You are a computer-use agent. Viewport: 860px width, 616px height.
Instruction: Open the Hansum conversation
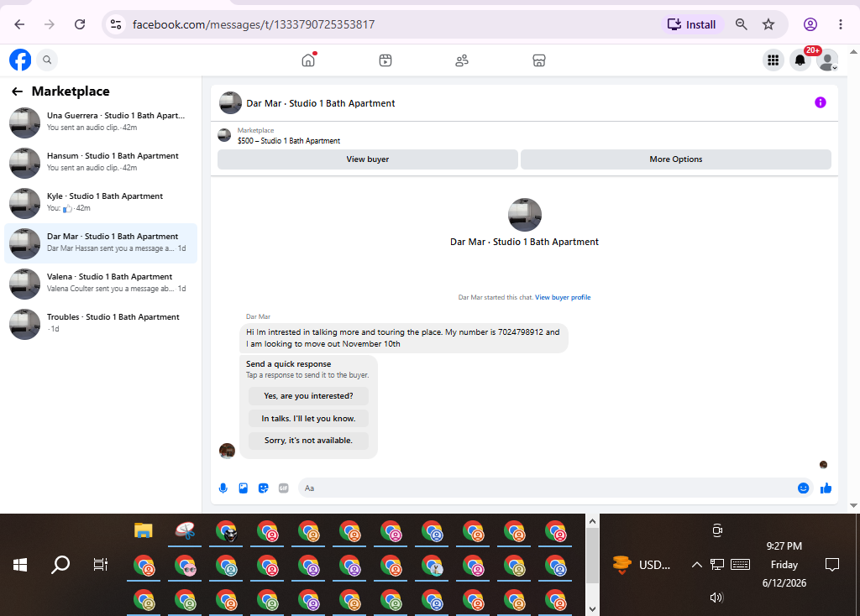click(101, 163)
